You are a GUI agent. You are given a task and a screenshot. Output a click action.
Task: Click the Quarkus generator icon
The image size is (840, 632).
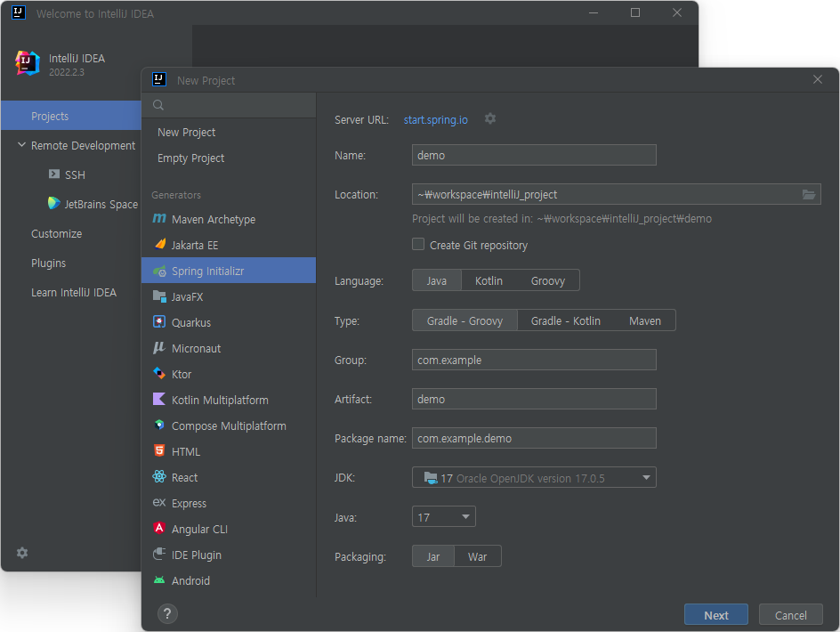click(x=159, y=321)
